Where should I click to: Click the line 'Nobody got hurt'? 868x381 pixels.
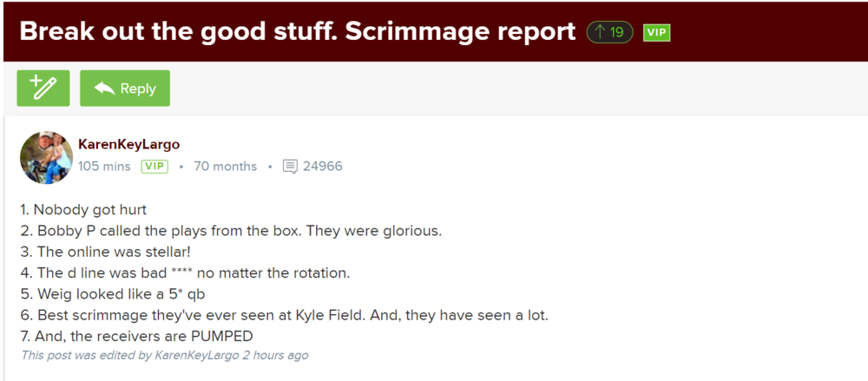coord(83,210)
